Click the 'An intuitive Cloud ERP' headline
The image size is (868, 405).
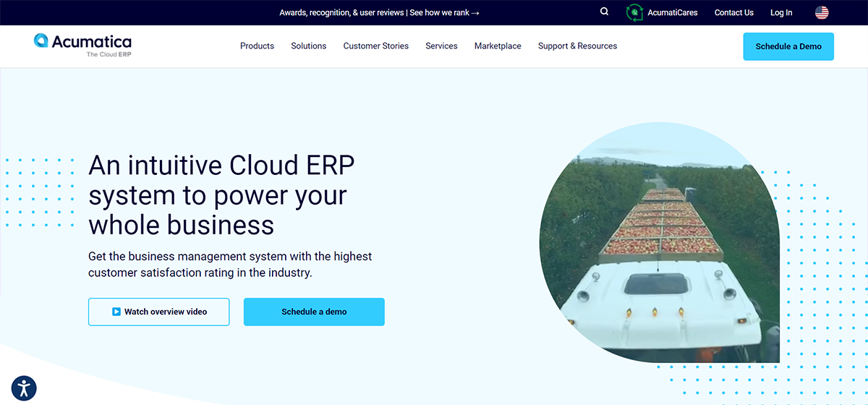pos(221,195)
